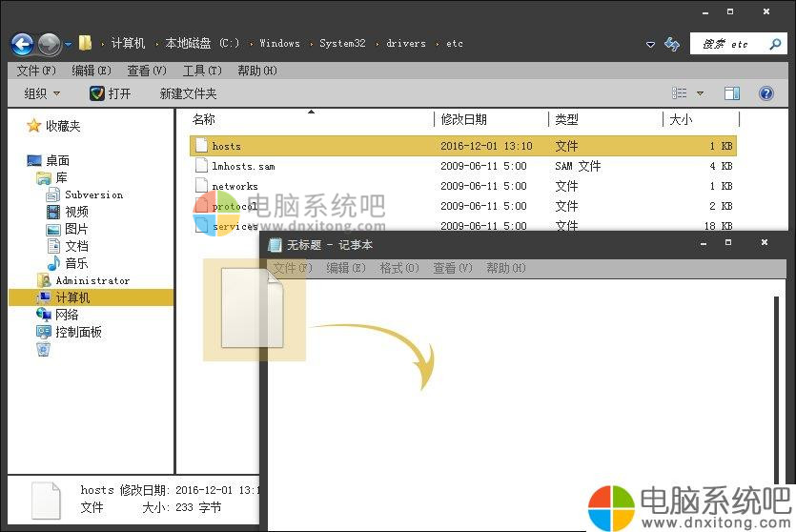Click the Back navigation arrow button
The width and height of the screenshot is (796, 532).
point(22,44)
